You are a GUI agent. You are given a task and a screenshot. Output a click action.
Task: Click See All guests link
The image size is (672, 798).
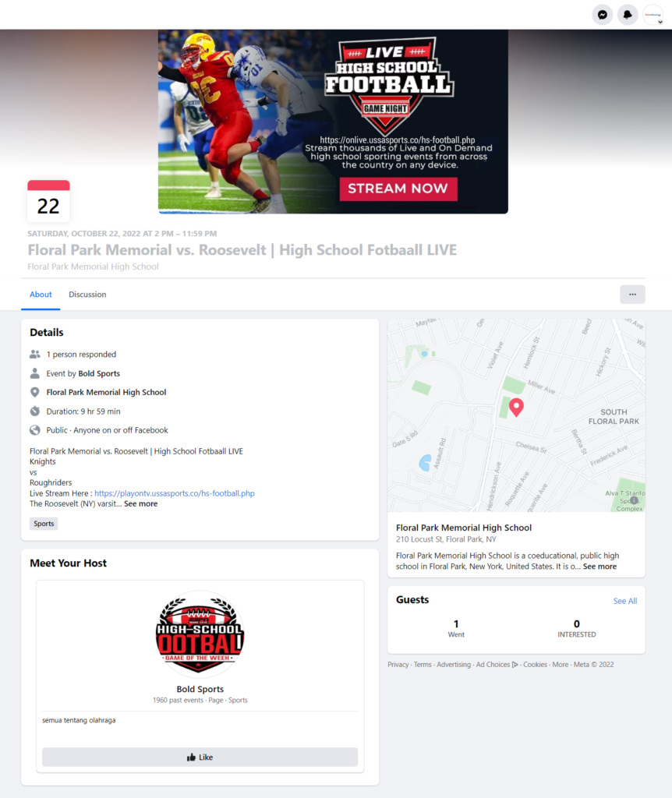pos(625,601)
